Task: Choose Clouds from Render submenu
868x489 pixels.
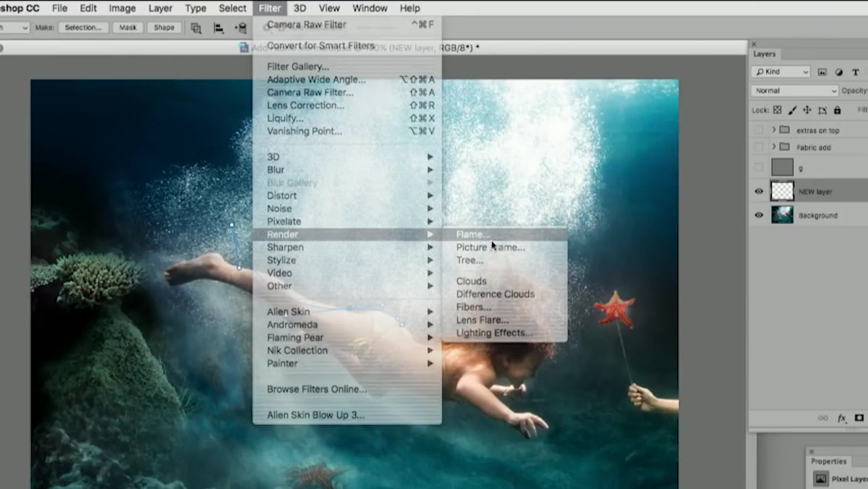Action: click(x=505, y=281)
